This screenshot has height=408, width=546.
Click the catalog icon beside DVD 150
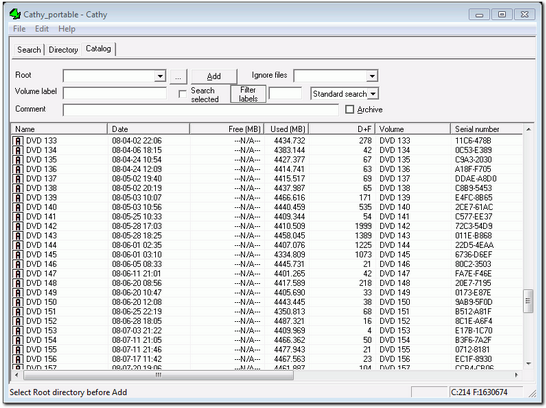click(18, 303)
